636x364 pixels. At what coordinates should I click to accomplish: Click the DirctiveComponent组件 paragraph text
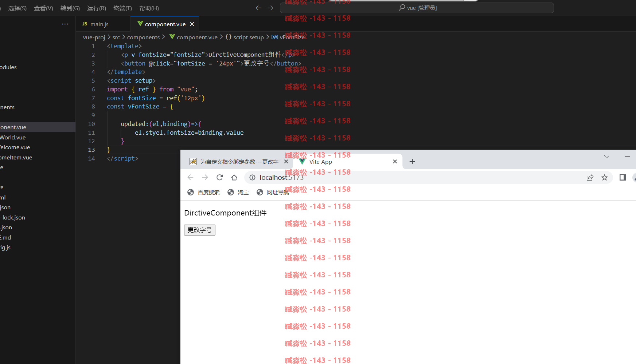(x=225, y=213)
